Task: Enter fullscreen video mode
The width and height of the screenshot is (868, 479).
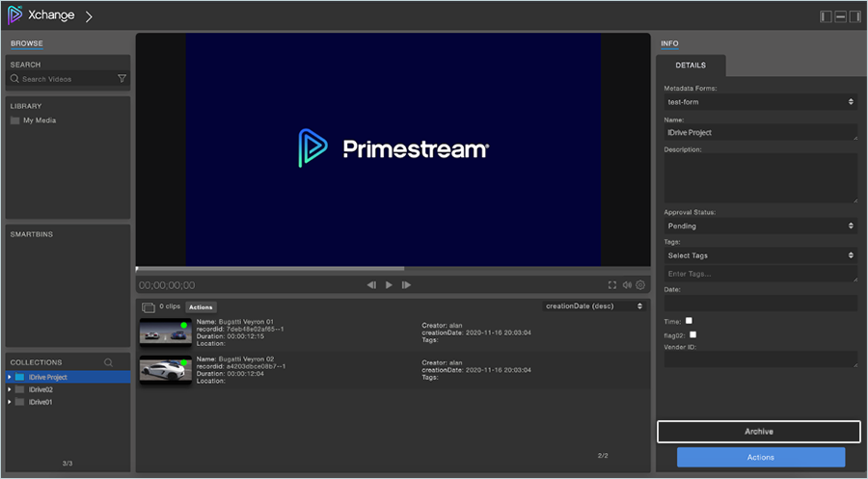Action: (x=612, y=285)
